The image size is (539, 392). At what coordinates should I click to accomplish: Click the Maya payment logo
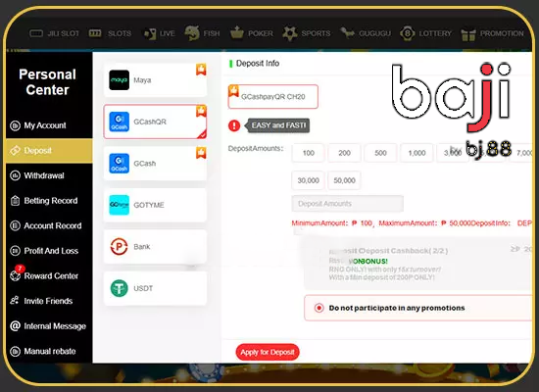coord(119,80)
